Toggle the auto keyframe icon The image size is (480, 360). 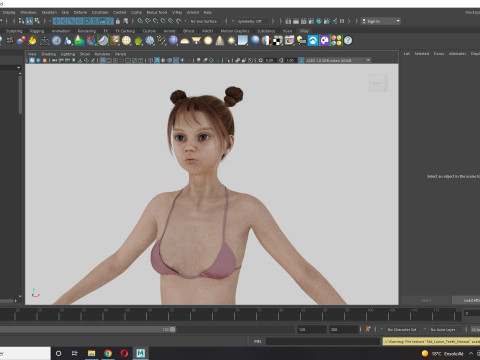pyautogui.click(x=368, y=329)
